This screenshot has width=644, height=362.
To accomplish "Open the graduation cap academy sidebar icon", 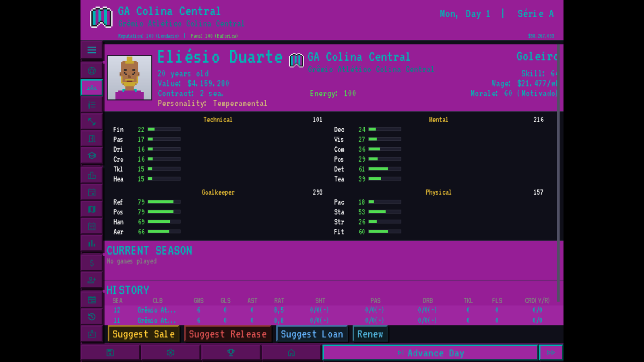I will [92, 156].
